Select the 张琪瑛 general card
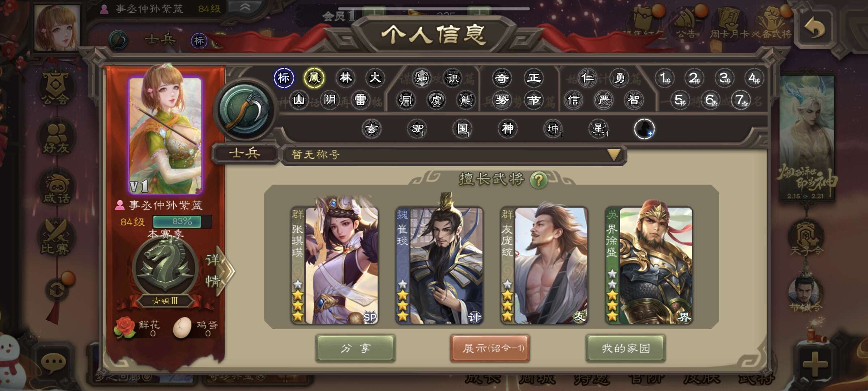868x391 pixels. [335, 265]
